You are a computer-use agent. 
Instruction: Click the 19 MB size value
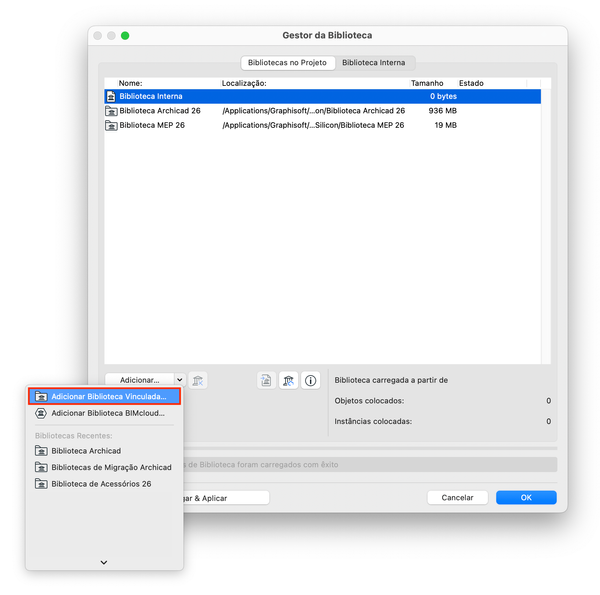click(445, 125)
